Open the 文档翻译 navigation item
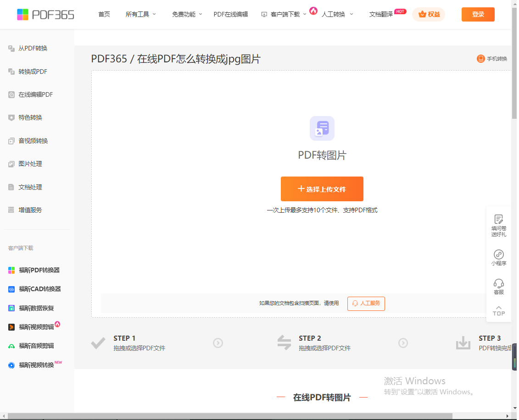Viewport: 519px width, 420px height. tap(381, 15)
